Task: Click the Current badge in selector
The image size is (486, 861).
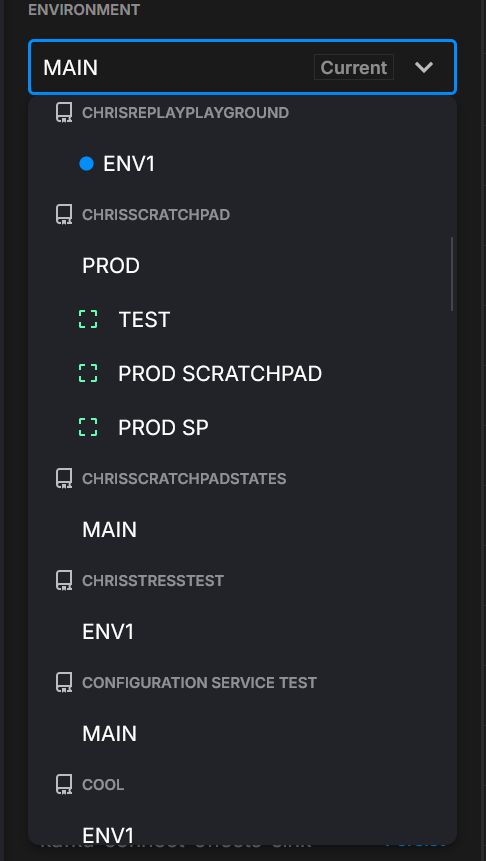Action: point(354,68)
